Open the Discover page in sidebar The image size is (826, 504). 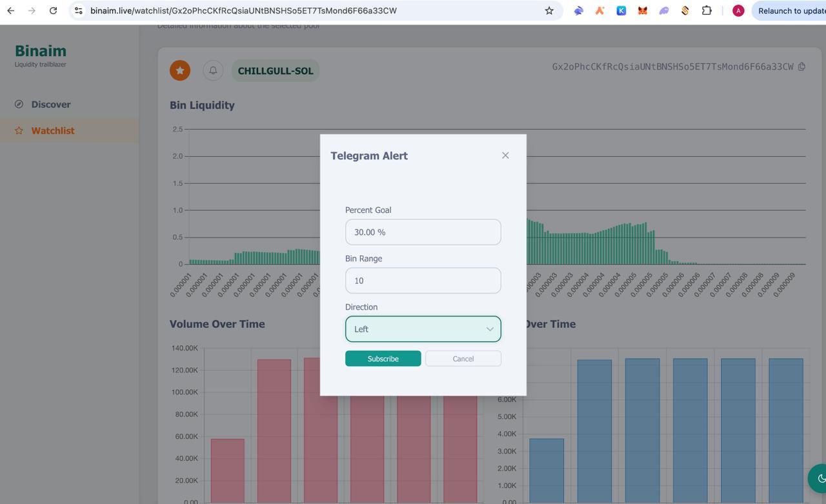[x=50, y=105]
